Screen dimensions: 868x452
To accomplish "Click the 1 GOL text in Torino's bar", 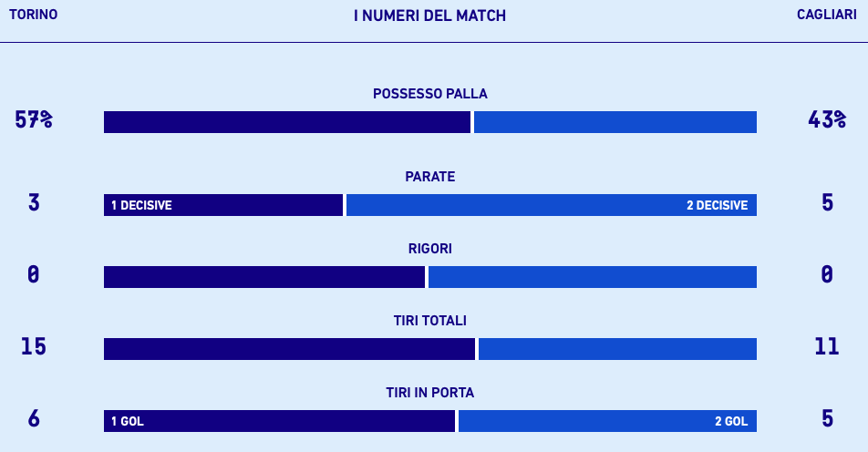I will pos(128,422).
